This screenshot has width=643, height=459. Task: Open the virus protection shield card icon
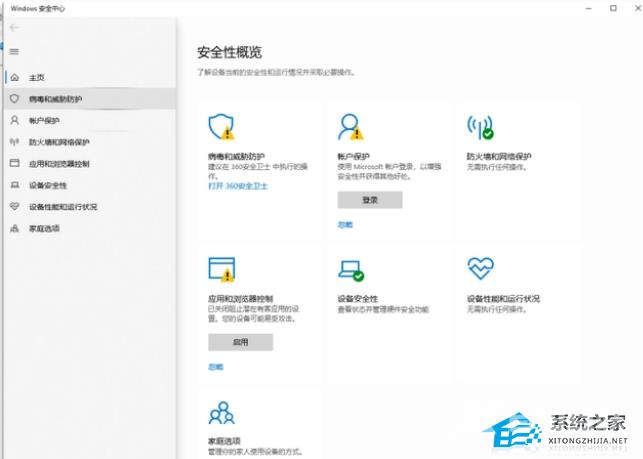coord(221,127)
